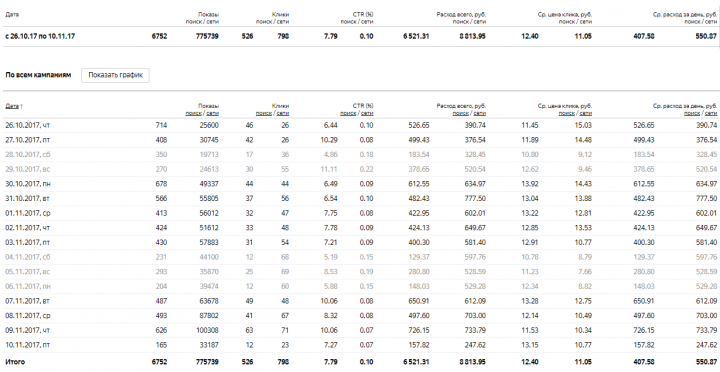Click the sort arrow beside underlined Дата
Viewport: 720px width, 372px height.
coord(21,106)
